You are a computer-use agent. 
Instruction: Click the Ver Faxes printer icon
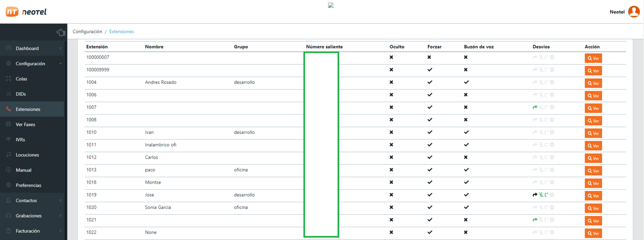click(8, 125)
